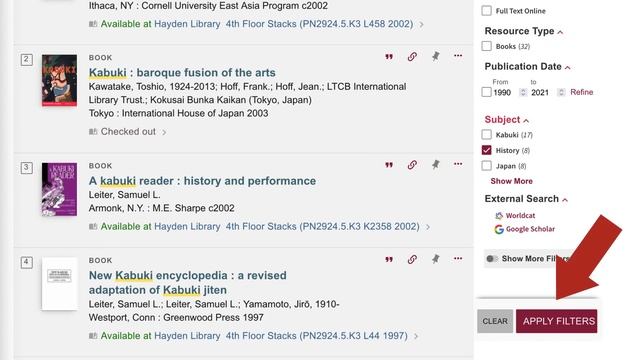Click cover thumbnail of Kabuki baroque fusion
Image resolution: width=640 pixels, height=360 pixels.
click(x=59, y=80)
